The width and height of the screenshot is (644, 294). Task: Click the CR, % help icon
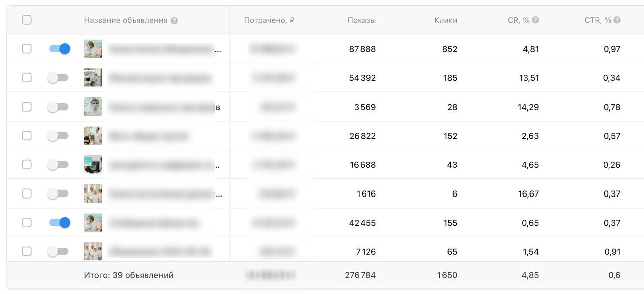tap(535, 20)
